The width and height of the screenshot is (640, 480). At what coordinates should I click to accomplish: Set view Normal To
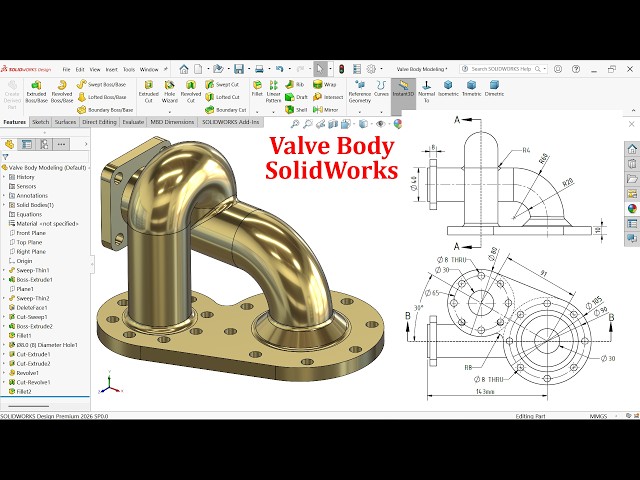427,91
